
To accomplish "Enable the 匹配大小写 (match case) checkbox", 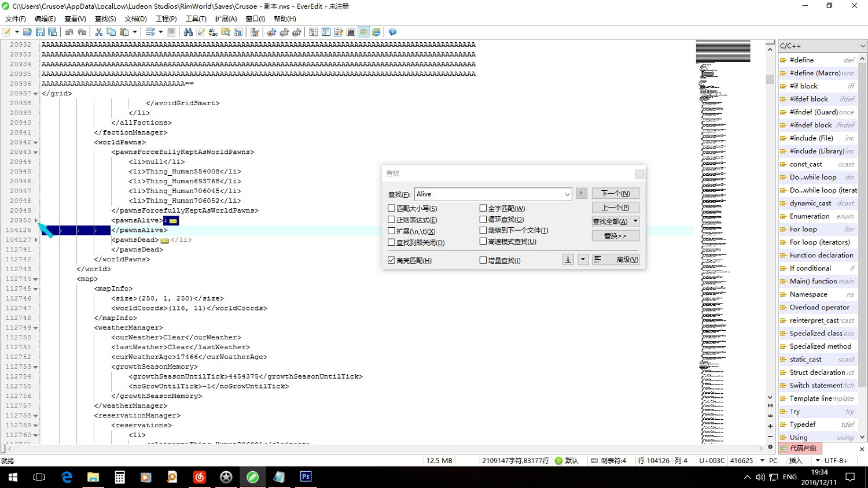I will pos(392,208).
